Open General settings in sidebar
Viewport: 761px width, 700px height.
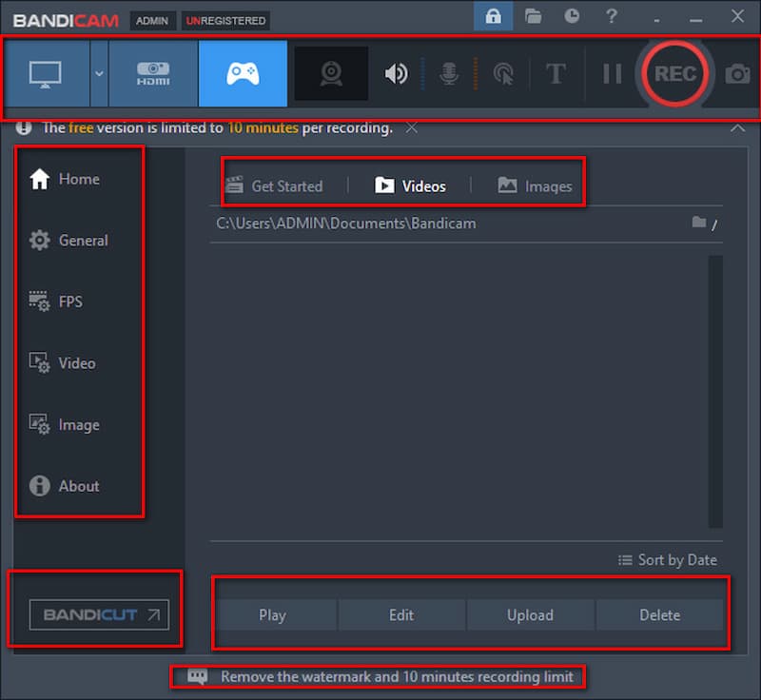68,241
